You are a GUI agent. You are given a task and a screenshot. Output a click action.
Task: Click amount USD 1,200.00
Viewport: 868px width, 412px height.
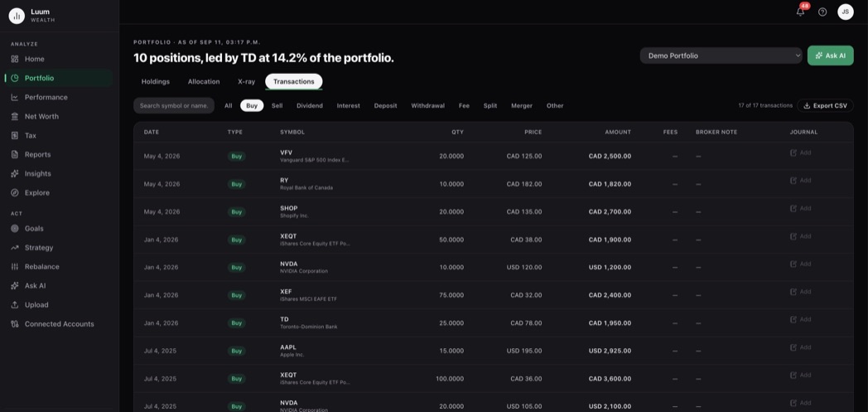(x=610, y=268)
